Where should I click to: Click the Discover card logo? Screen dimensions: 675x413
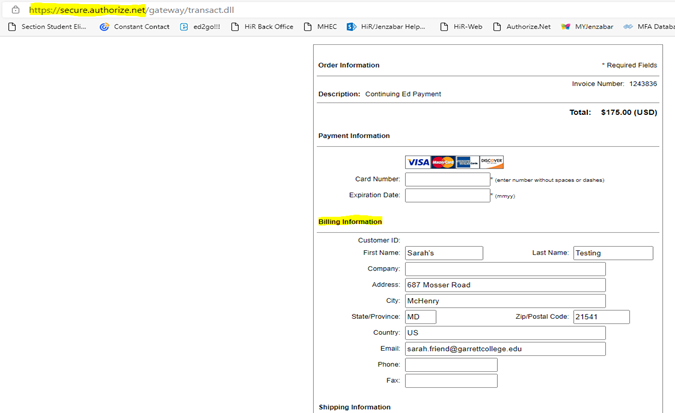491,162
